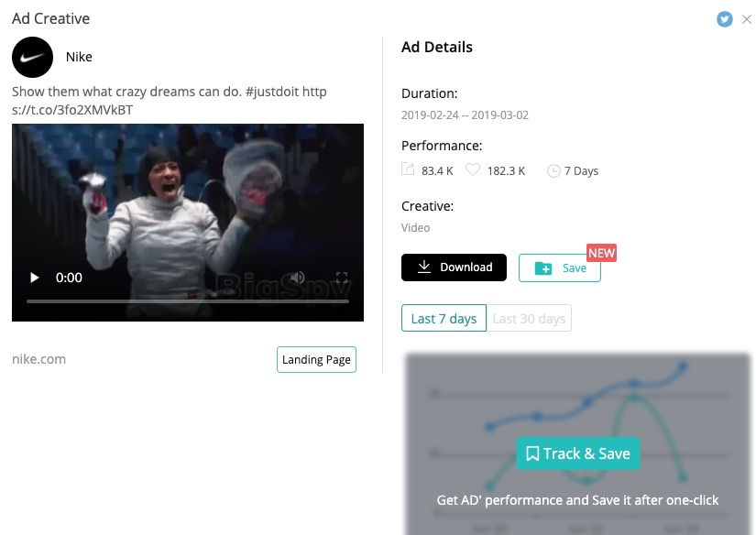
Task: Click the Ad Creative title
Action: [x=50, y=18]
